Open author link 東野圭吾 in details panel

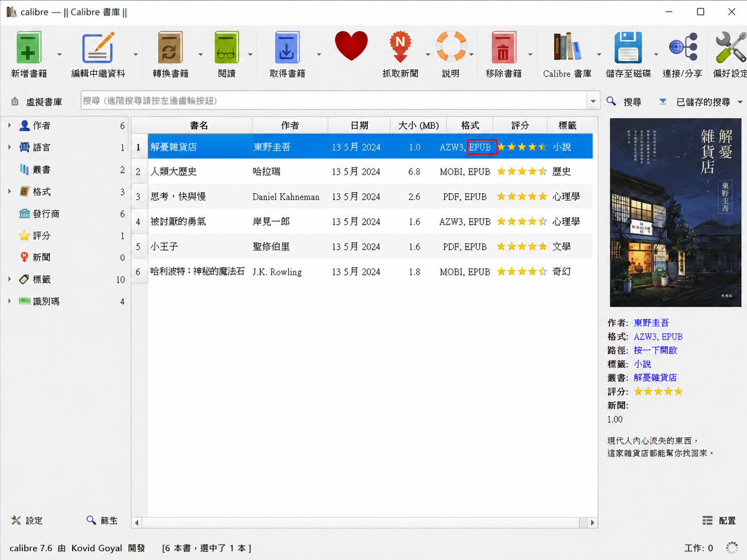pos(651,323)
